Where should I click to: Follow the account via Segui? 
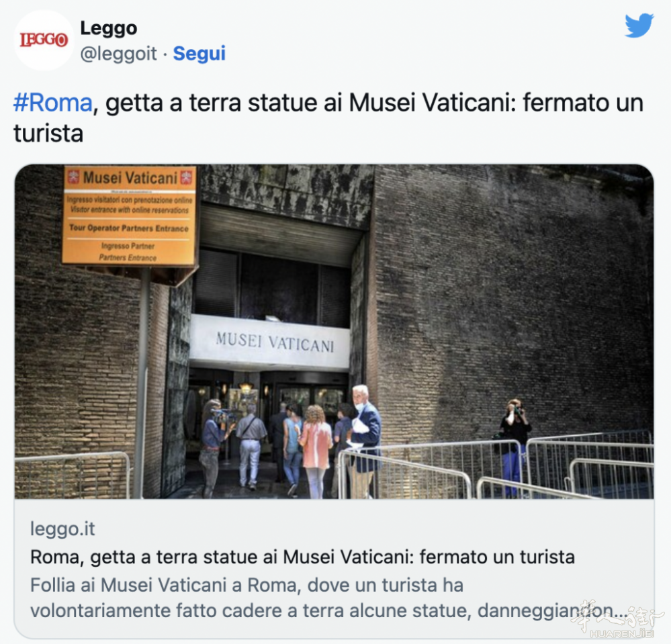[199, 54]
